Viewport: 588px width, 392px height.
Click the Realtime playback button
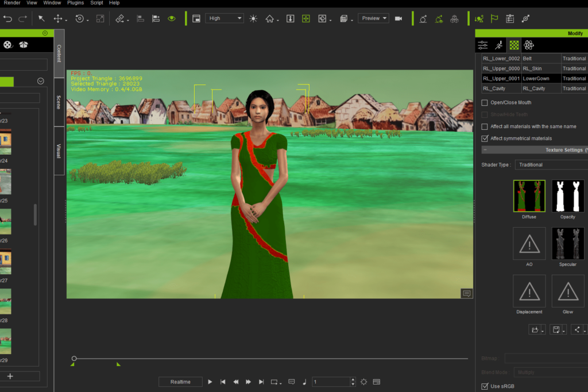(180, 381)
